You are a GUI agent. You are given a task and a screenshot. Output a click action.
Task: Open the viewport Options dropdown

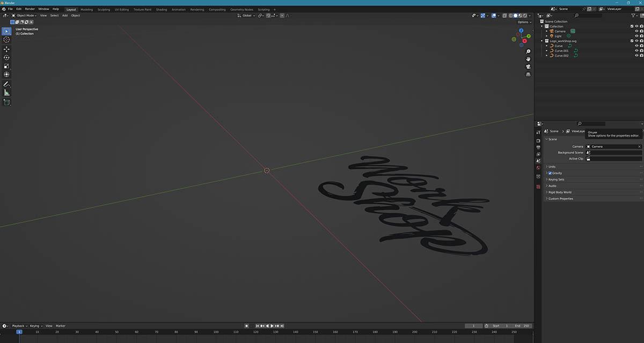pos(524,22)
